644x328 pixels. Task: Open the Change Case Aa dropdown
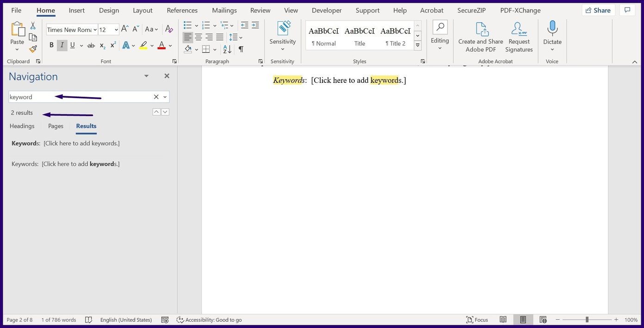click(x=151, y=29)
